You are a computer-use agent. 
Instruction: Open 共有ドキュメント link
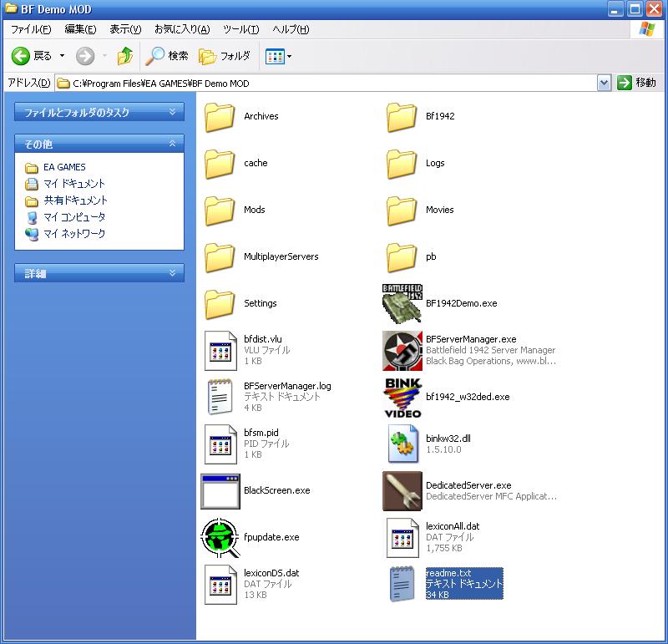pyautogui.click(x=75, y=200)
